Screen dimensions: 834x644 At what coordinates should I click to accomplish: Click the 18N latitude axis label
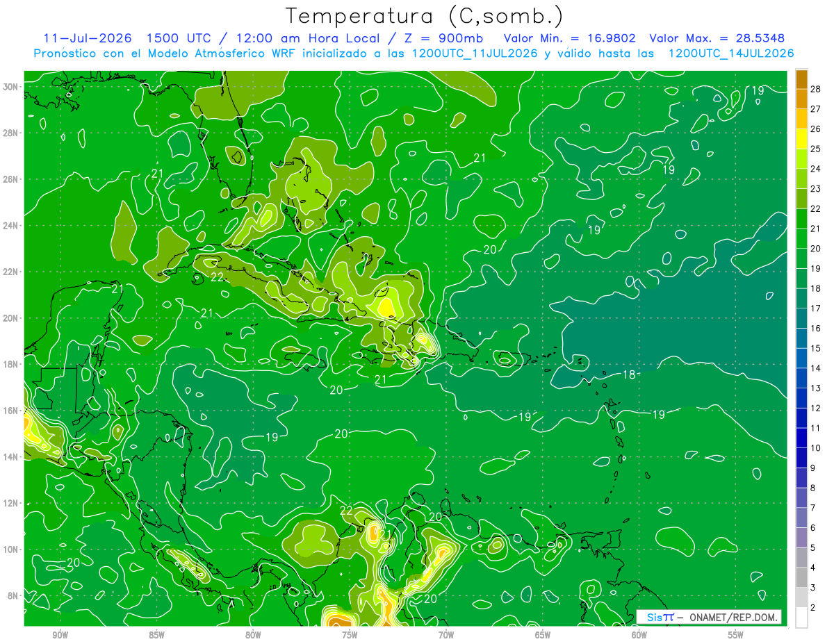pyautogui.click(x=11, y=364)
